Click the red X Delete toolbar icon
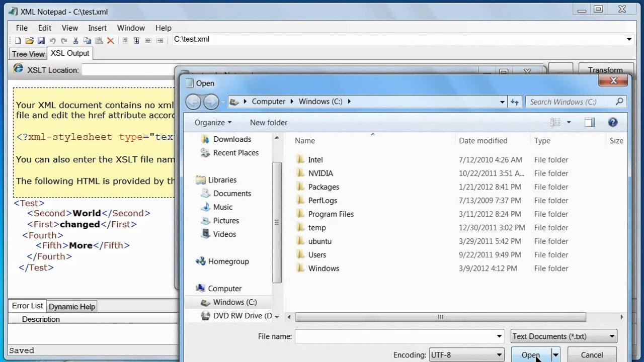This screenshot has width=644, height=362. (110, 41)
